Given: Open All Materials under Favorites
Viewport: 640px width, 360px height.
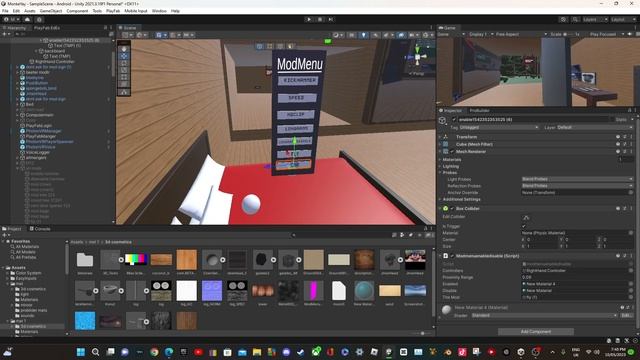Looking at the screenshot, I should [x=27, y=247].
